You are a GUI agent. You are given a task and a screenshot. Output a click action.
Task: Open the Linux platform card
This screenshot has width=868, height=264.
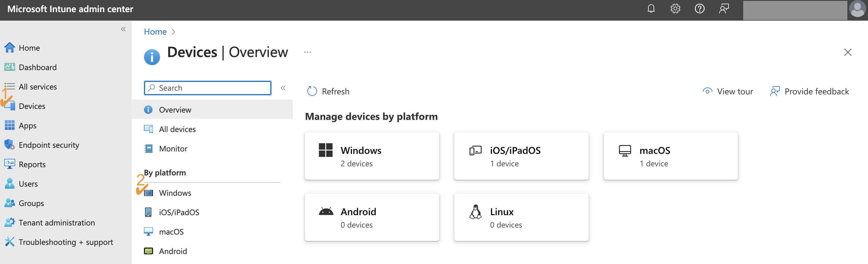(521, 217)
